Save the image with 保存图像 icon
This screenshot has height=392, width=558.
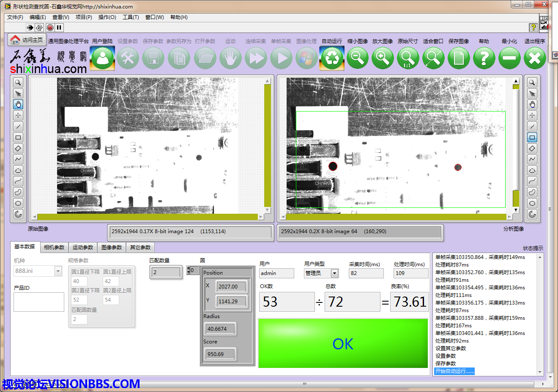click(x=459, y=58)
